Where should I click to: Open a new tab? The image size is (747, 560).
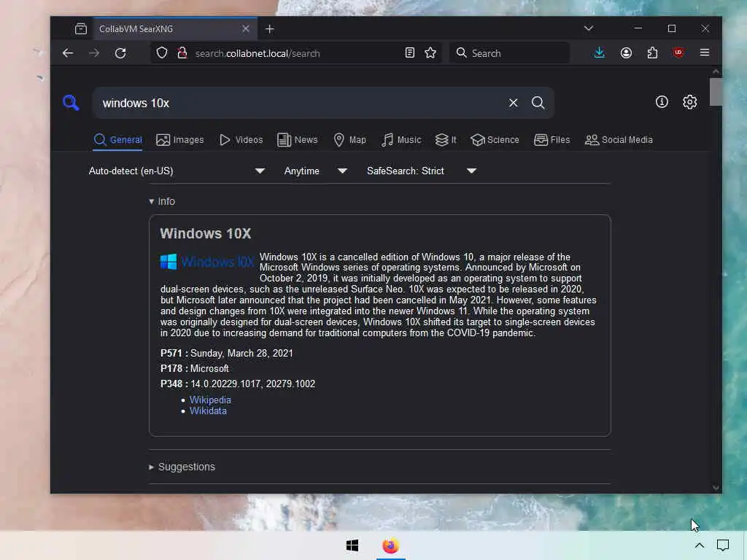click(270, 29)
